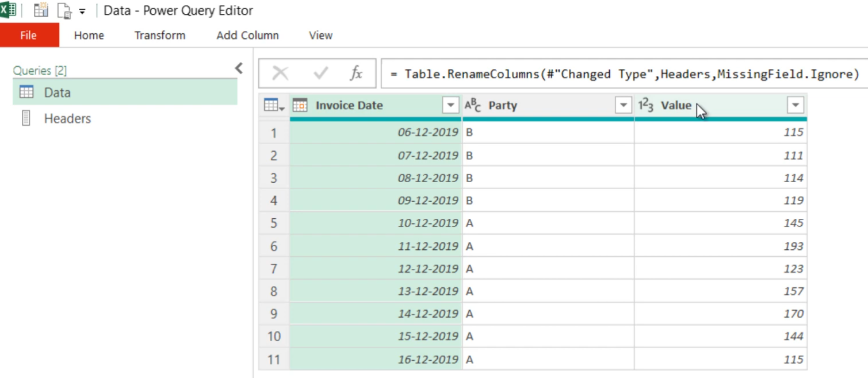Viewport: 868px width, 378px height.
Task: Open the File menu
Action: pos(28,35)
